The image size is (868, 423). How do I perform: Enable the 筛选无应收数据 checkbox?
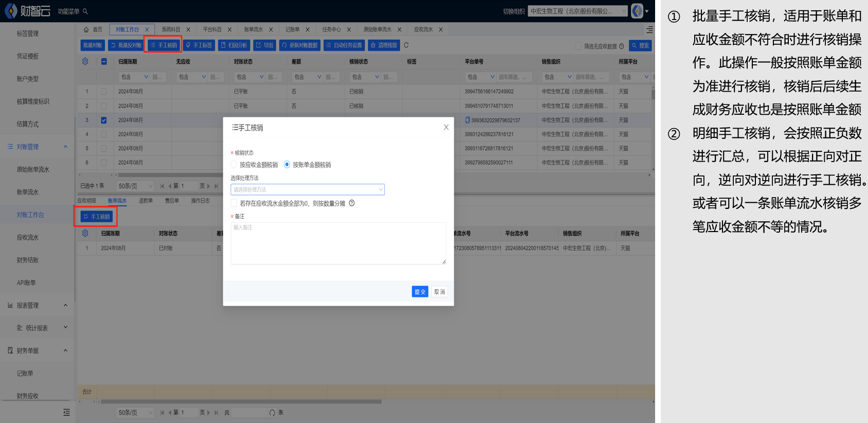coord(578,46)
